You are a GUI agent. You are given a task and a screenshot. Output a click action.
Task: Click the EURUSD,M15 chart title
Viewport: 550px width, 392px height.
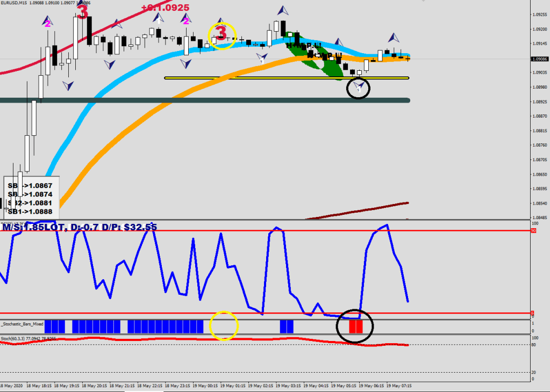point(15,3)
